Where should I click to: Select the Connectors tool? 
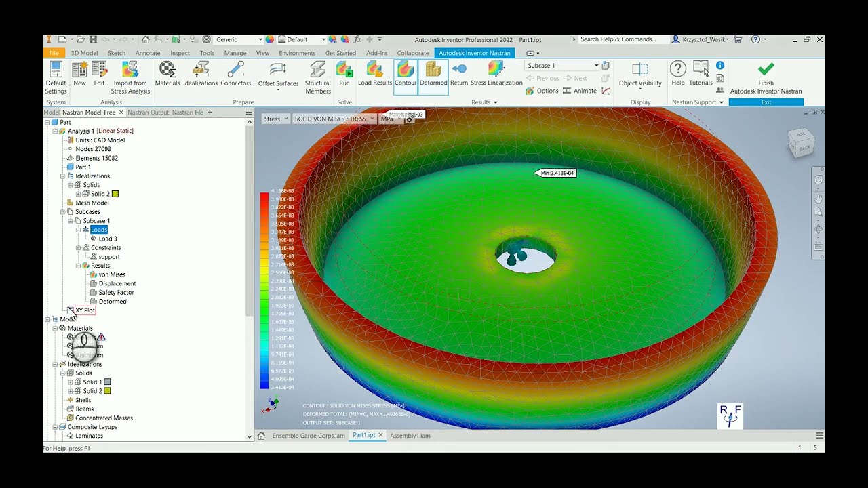(236, 75)
